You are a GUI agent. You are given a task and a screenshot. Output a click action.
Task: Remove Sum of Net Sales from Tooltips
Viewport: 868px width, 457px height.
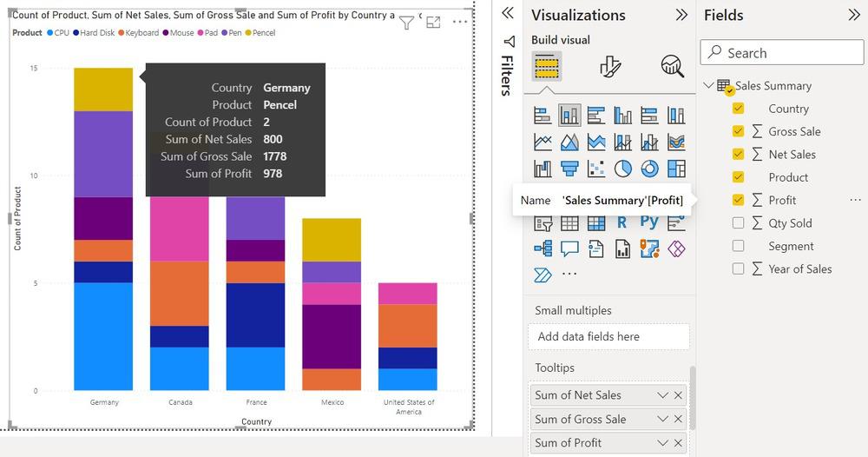tap(678, 395)
